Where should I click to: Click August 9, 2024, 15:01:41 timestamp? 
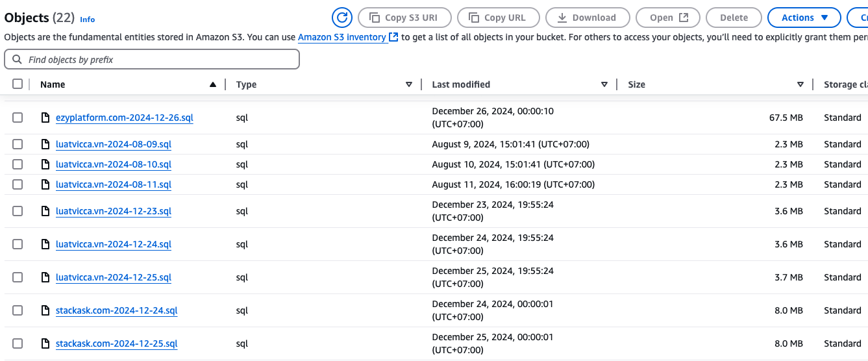coord(511,144)
